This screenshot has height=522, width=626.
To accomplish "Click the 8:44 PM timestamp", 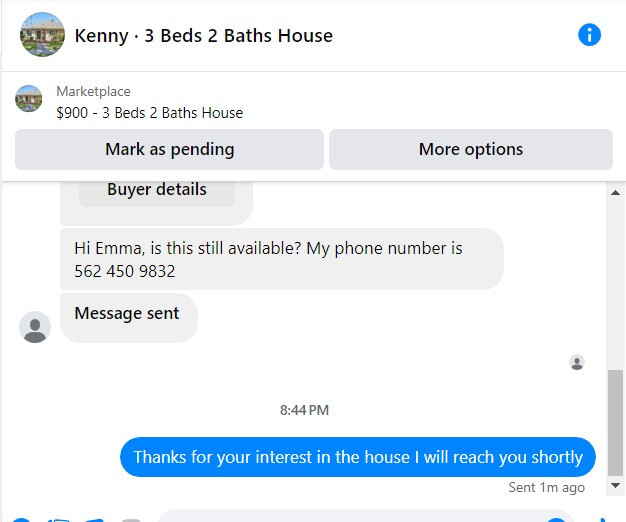I will 304,410.
